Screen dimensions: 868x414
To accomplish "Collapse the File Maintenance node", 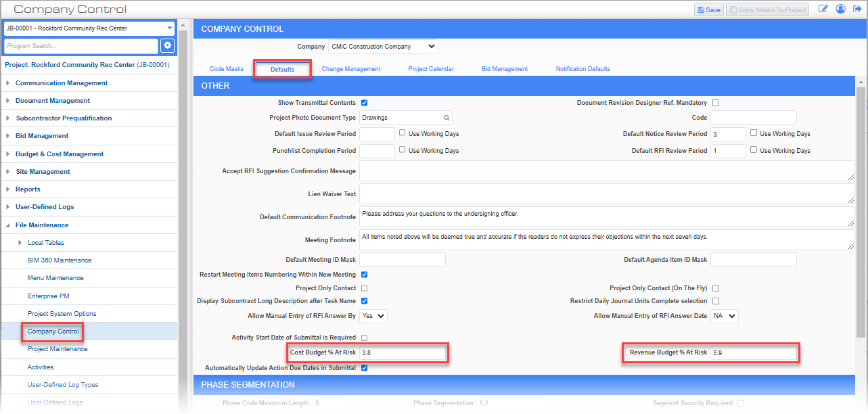I will [x=8, y=225].
